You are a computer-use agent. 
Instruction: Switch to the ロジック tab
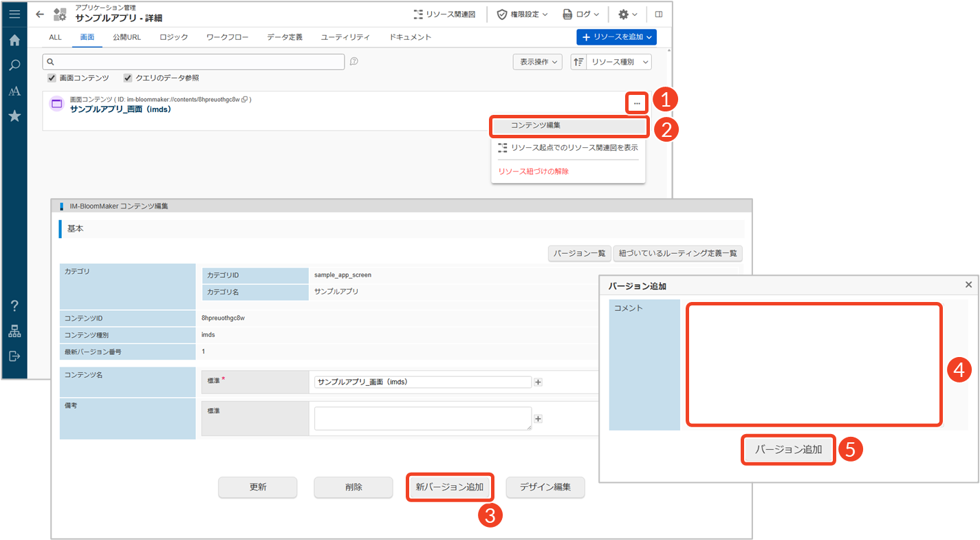coord(173,37)
